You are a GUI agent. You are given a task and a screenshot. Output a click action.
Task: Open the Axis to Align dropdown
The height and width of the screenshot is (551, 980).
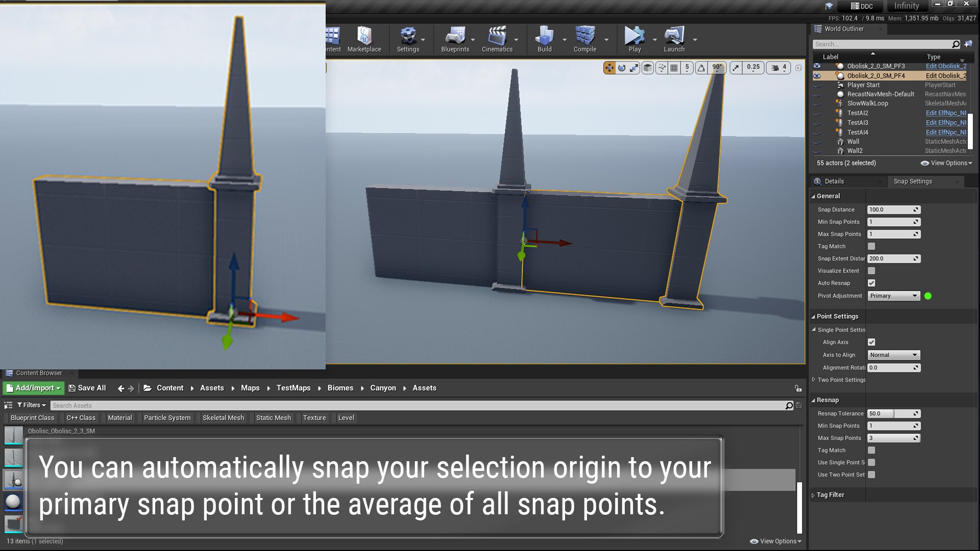[893, 355]
